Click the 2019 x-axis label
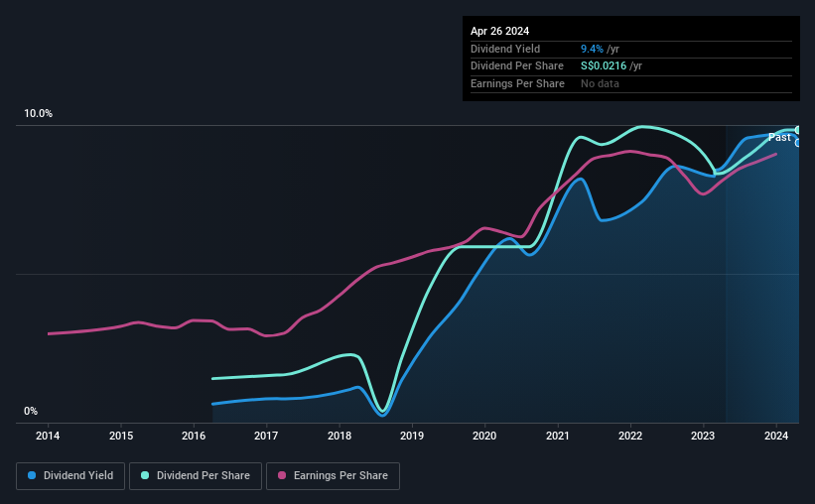 412,436
